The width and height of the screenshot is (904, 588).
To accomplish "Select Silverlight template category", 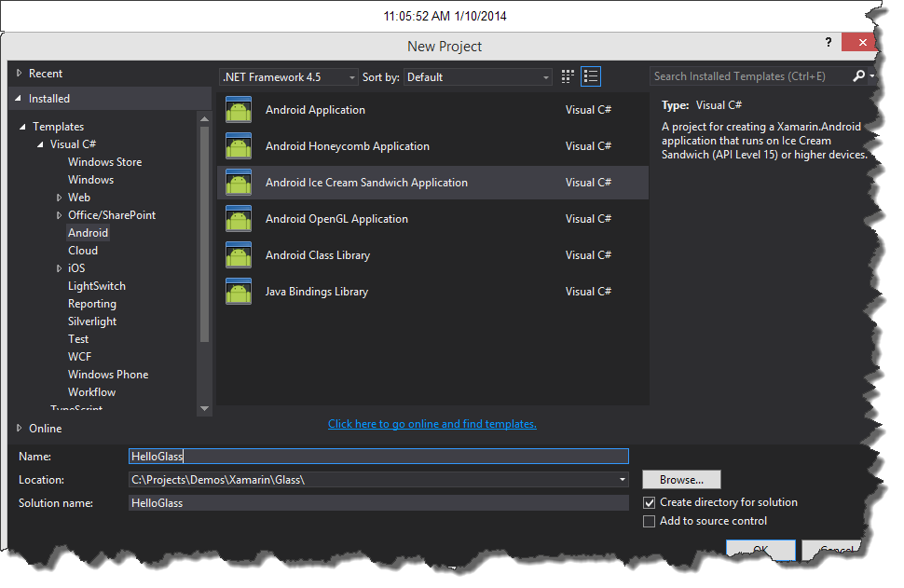I will tap(92, 321).
